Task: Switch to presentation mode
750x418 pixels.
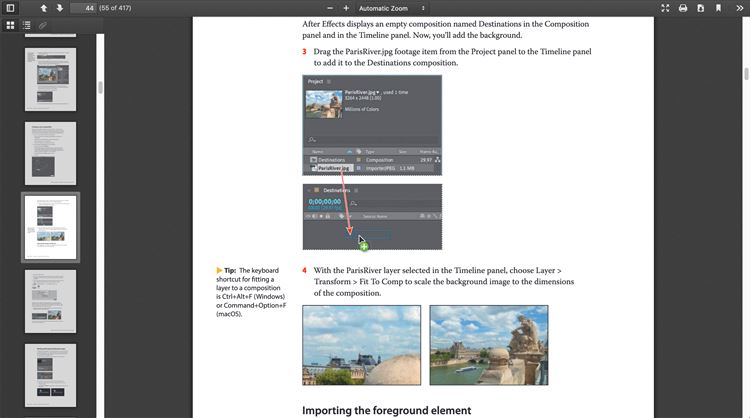Action: pyautogui.click(x=665, y=8)
